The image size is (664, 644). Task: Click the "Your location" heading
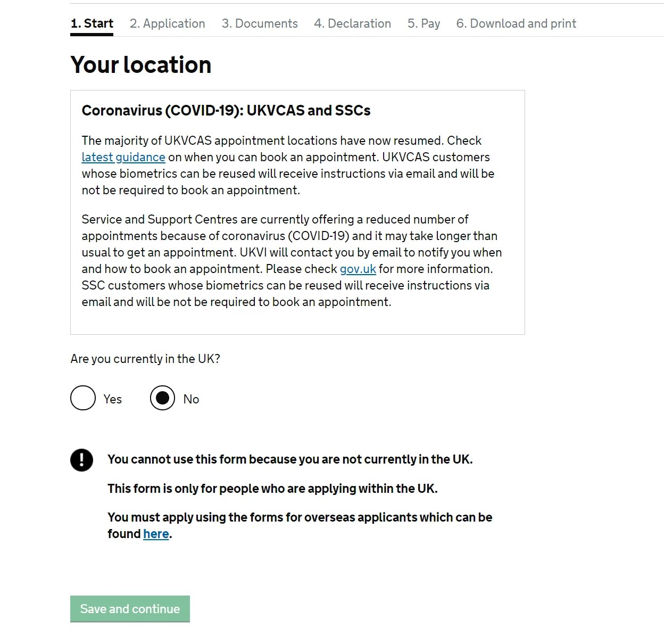140,64
